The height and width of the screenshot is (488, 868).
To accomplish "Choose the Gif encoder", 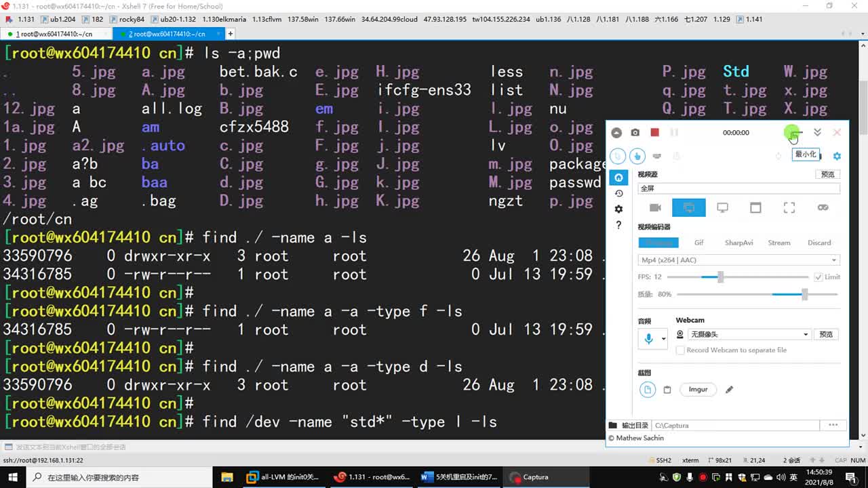I will pos(698,243).
